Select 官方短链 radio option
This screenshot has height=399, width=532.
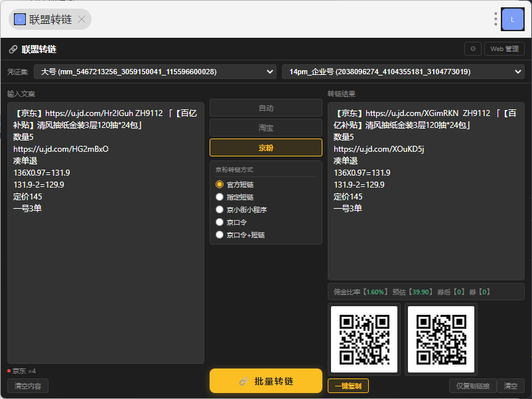[220, 184]
